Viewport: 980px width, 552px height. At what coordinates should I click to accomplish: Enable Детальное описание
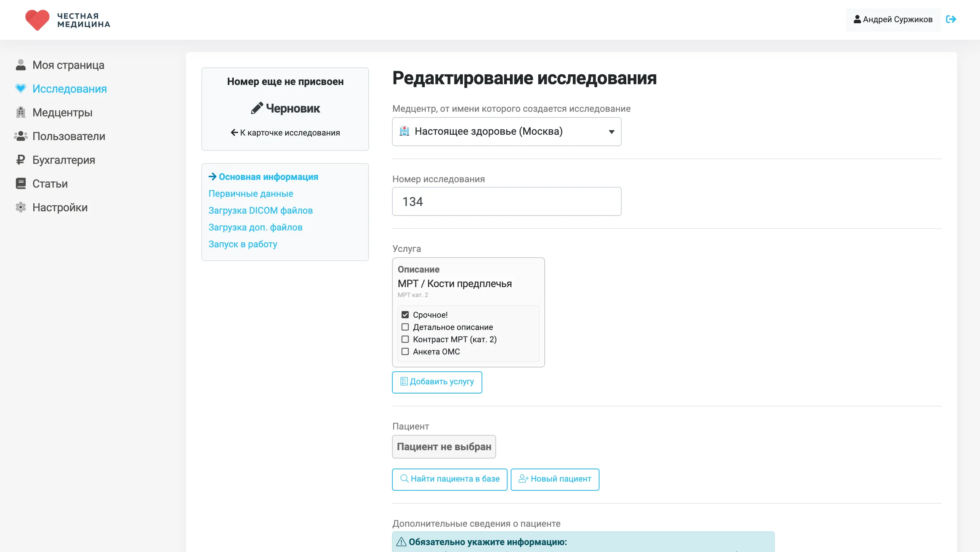[405, 327]
